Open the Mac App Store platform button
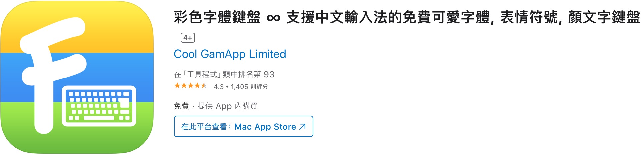 [x=243, y=126]
